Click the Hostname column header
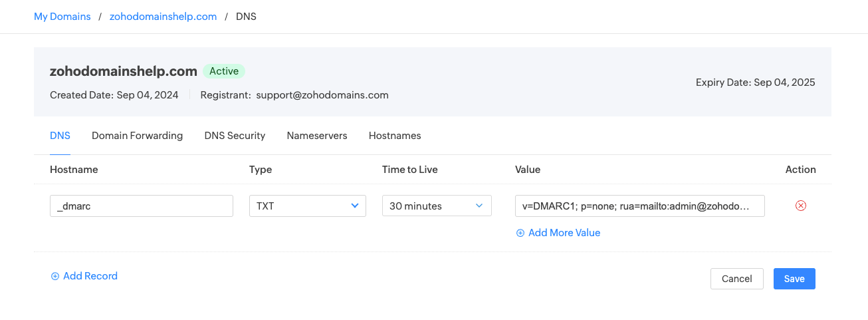 click(x=74, y=169)
